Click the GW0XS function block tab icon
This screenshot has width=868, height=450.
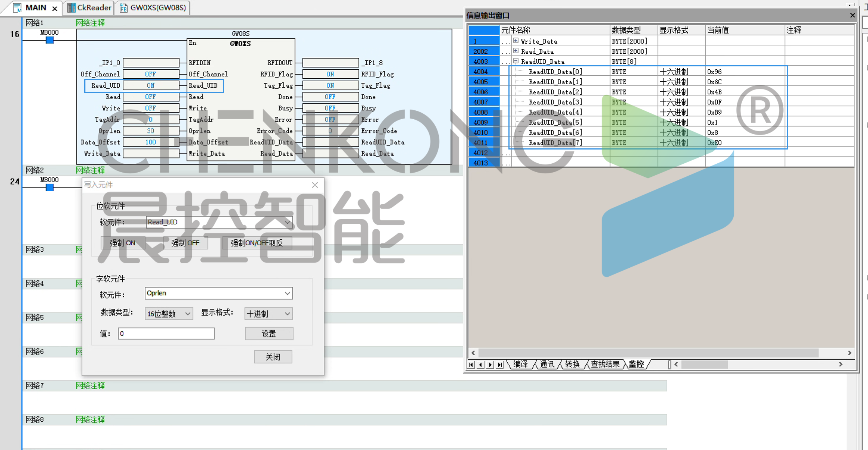[123, 8]
